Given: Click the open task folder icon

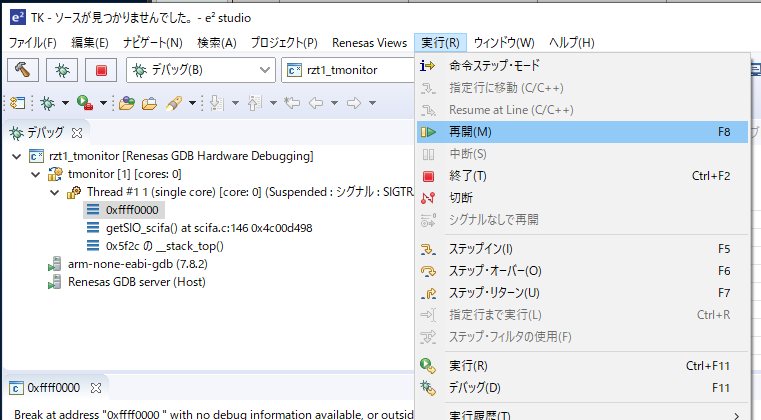Looking at the screenshot, I should (x=149, y=103).
